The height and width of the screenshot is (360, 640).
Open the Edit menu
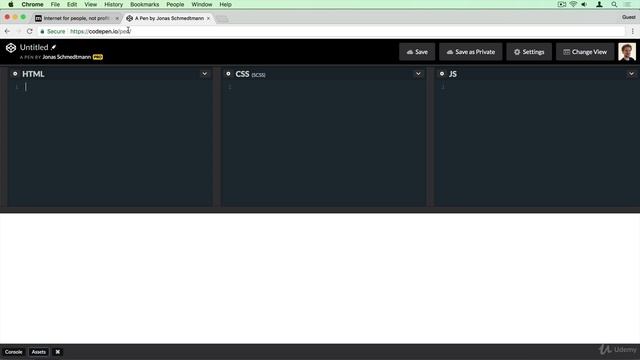pyautogui.click(x=72, y=4)
